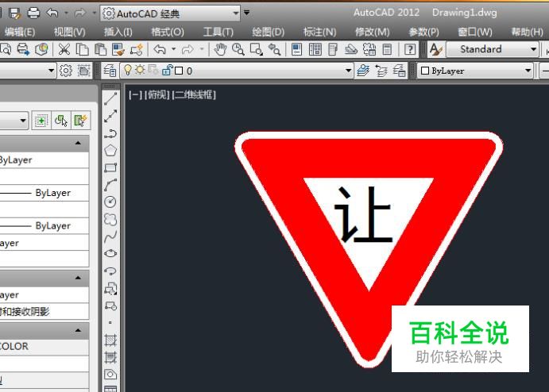Open the Tool Palettes window icon
Screen dimensions: 549x392
pyautogui.click(x=333, y=49)
